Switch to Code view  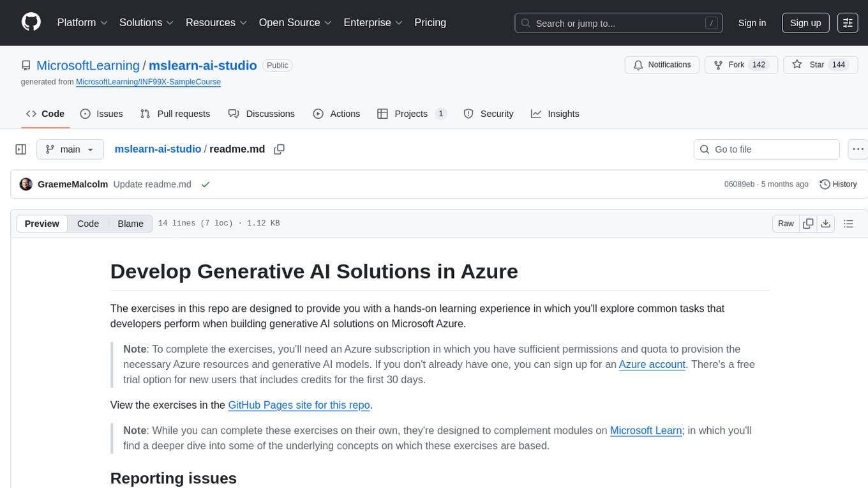[88, 224]
